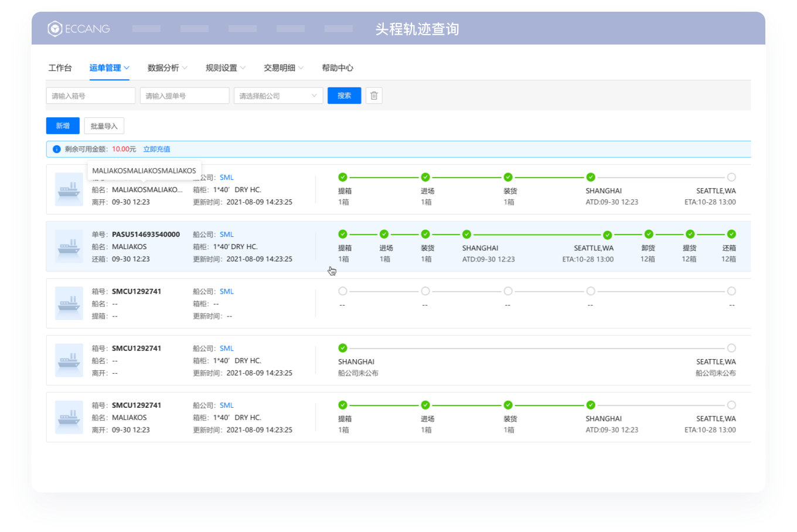Viewport: 797px width, 532px height.
Task: Focus the 请输入箱号 input field
Action: click(x=91, y=96)
